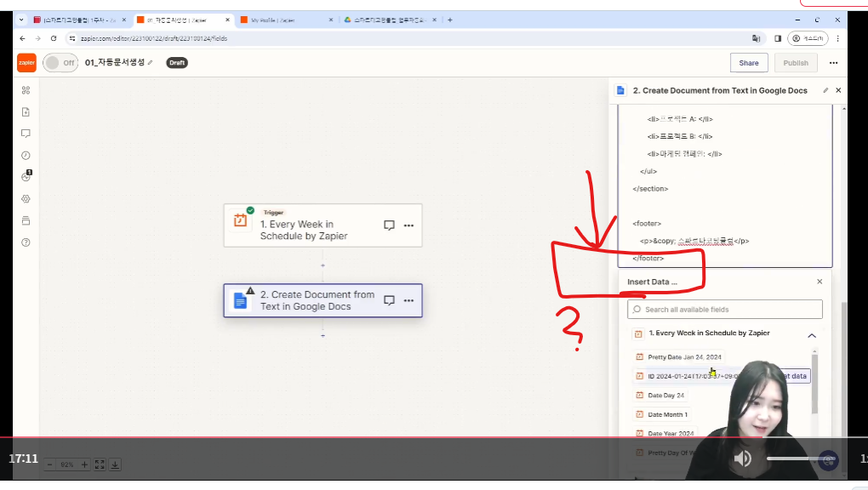Image resolution: width=868 pixels, height=490 pixels.
Task: Insert the Date Day 24 field
Action: [660, 396]
